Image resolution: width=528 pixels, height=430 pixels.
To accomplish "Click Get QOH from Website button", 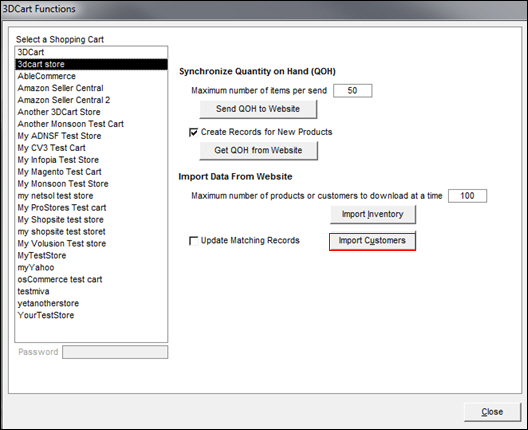I will [258, 150].
